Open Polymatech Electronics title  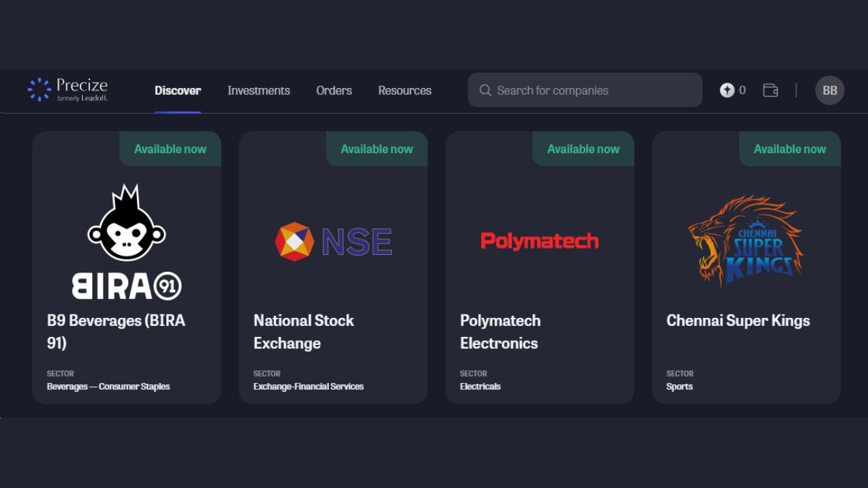pos(500,331)
